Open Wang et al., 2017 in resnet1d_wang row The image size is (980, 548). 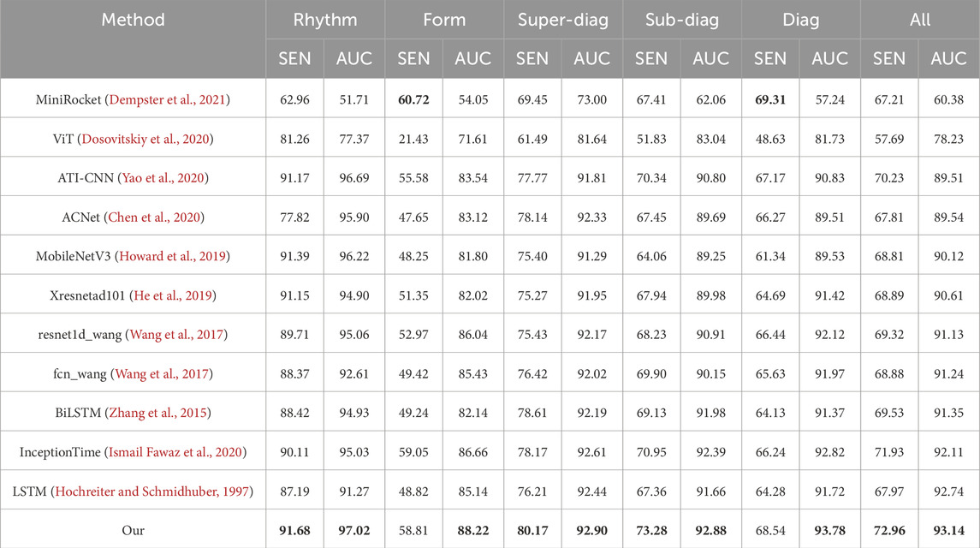(x=176, y=335)
